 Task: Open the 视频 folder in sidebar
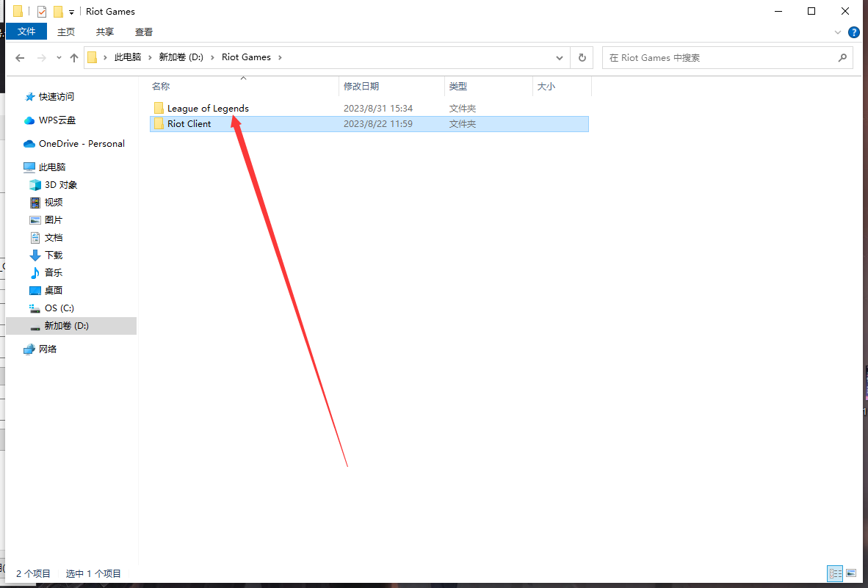tap(54, 203)
